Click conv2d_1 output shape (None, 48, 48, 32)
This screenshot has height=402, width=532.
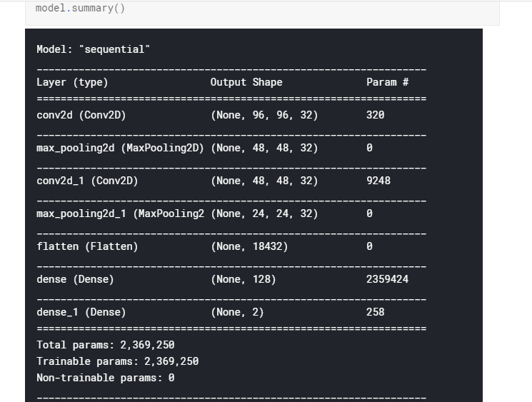[264, 181]
